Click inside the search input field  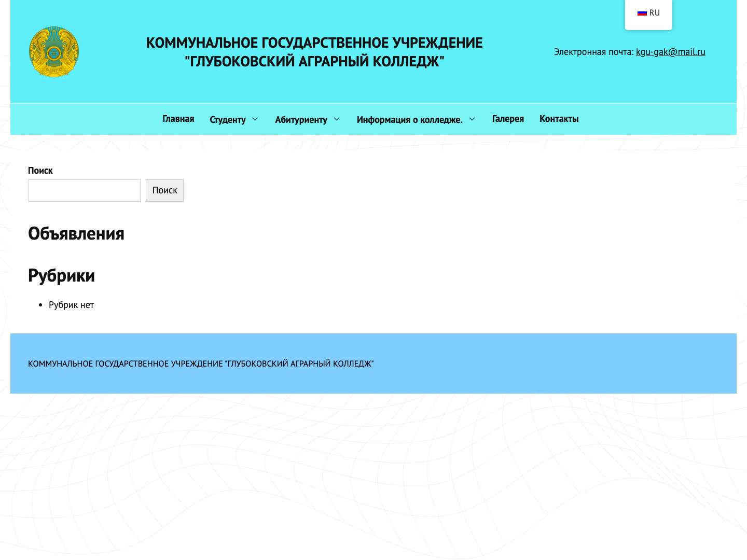point(84,190)
